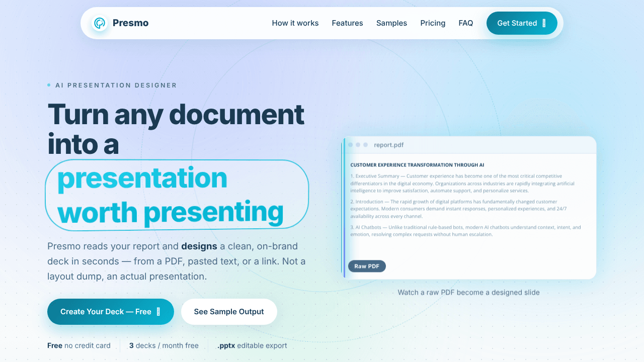Click the report.pdf preview window
The image size is (644, 362).
point(469,208)
